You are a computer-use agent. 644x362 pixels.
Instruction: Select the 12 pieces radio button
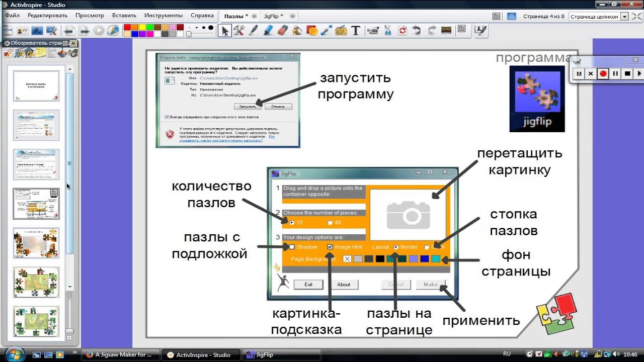[x=292, y=222]
